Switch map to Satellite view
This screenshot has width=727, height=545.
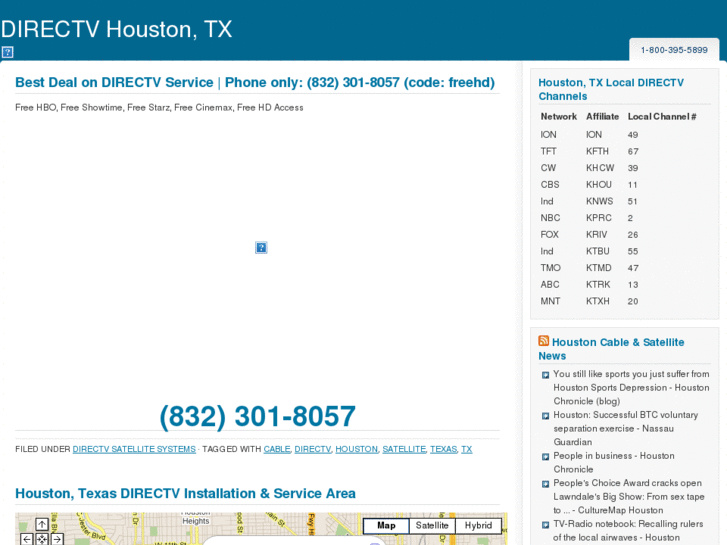432,526
